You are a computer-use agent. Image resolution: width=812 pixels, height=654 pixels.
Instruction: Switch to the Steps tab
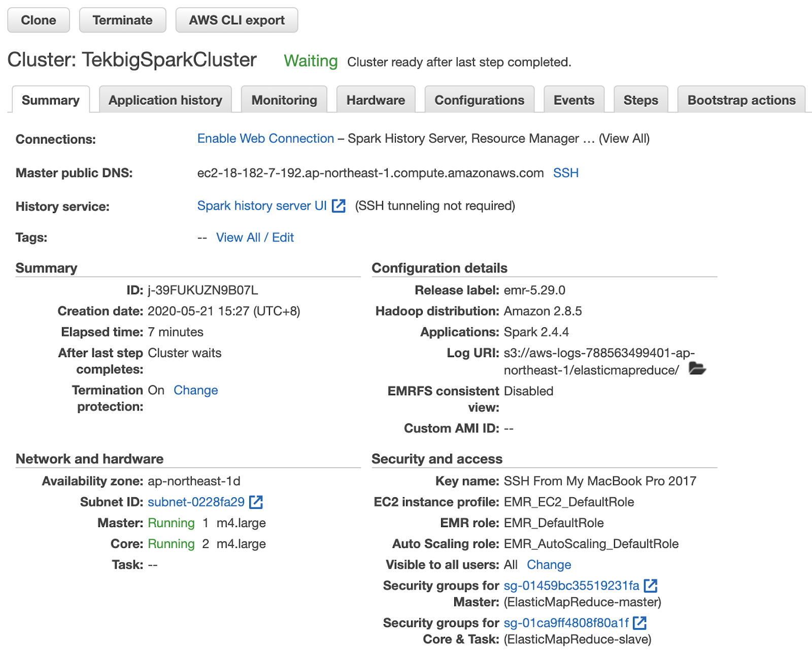(641, 99)
